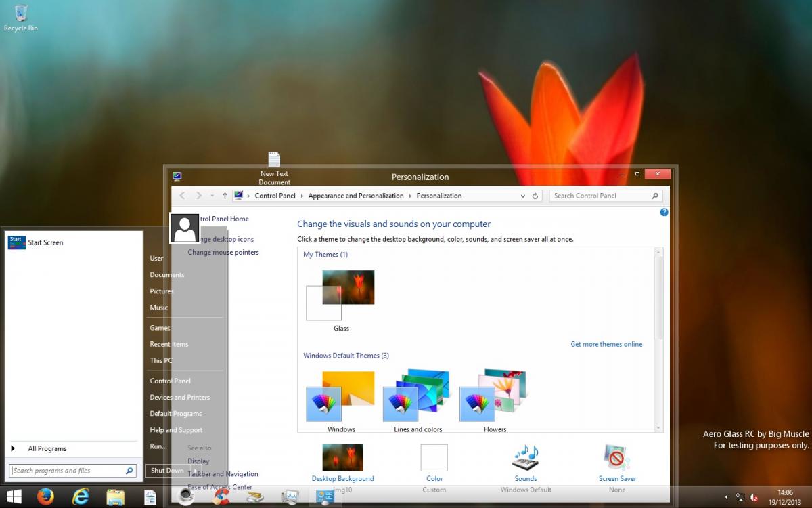Open the Color swatch setting

click(434, 457)
